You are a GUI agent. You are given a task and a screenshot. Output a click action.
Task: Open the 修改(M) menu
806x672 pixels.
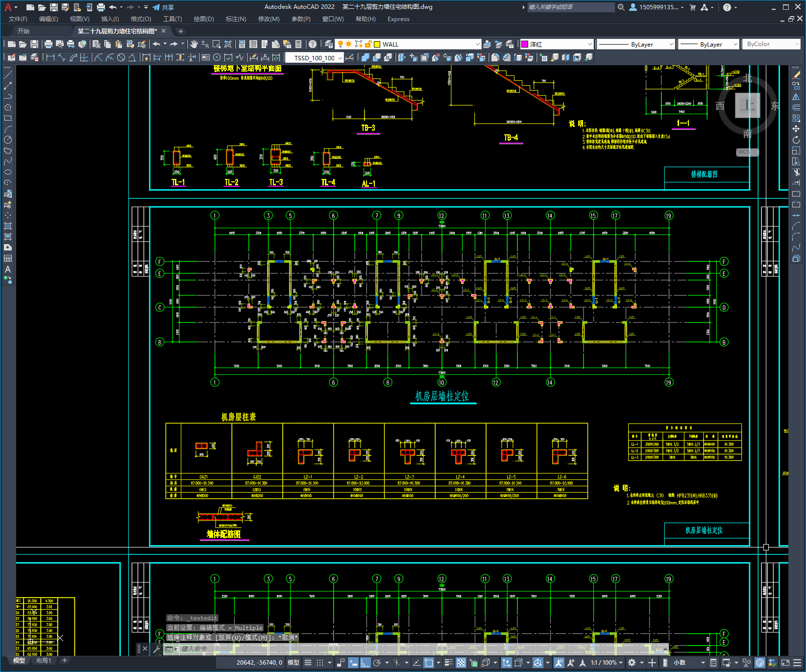click(269, 19)
